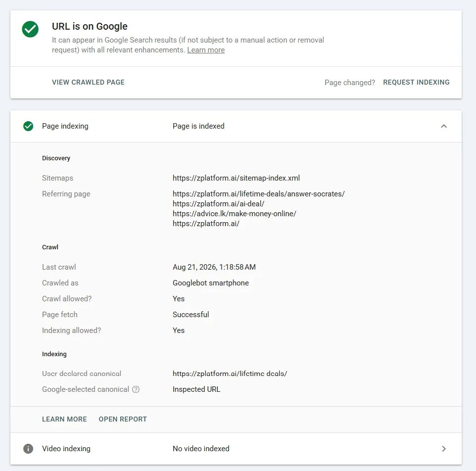
Task: Click the Sitemaps label
Action: 58,178
